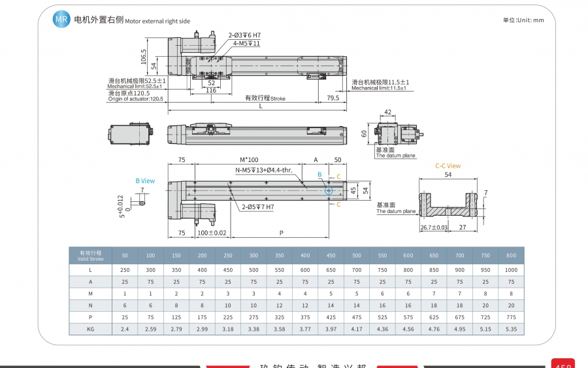Click the "N-M5▽13+Ø4.4-thr." callout
The height and width of the screenshot is (368, 588).
pyautogui.click(x=264, y=171)
